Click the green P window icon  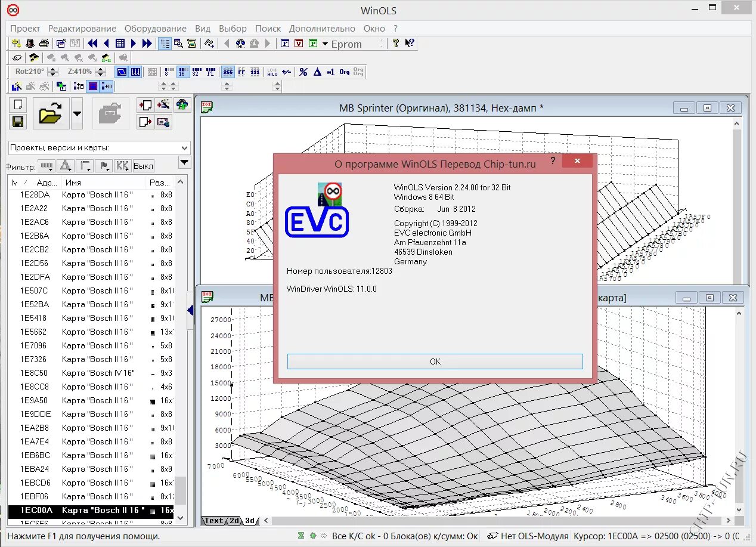pos(312,43)
